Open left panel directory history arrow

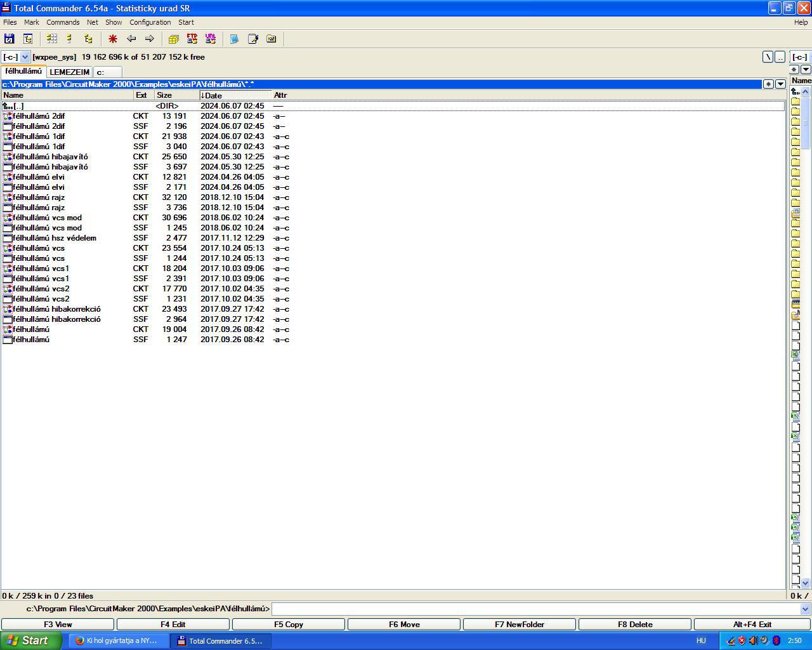(x=781, y=84)
